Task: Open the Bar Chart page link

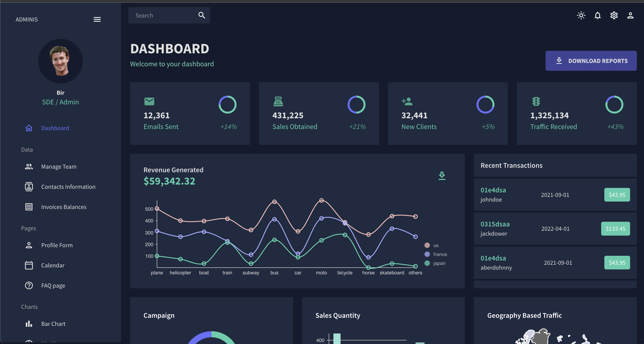Action: pos(53,324)
